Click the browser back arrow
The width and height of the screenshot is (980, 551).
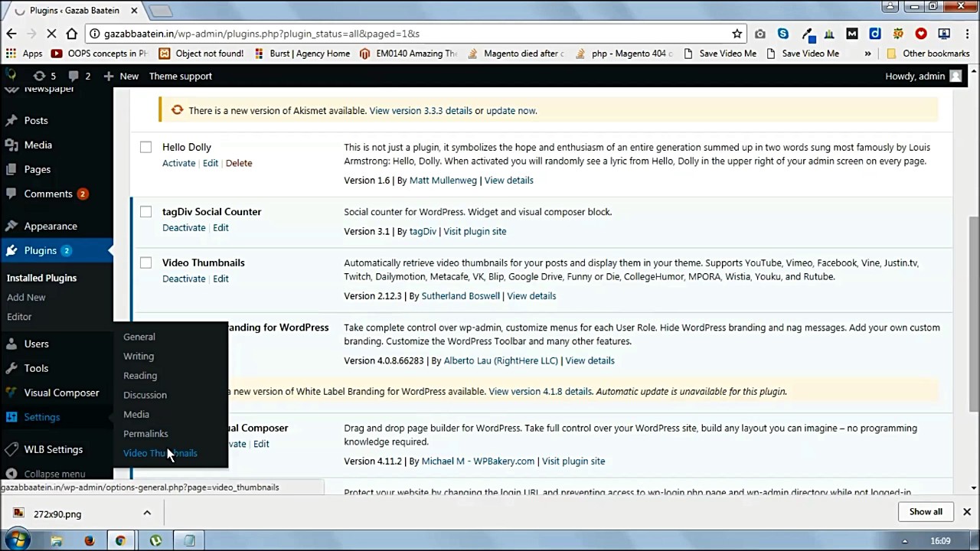(11, 34)
